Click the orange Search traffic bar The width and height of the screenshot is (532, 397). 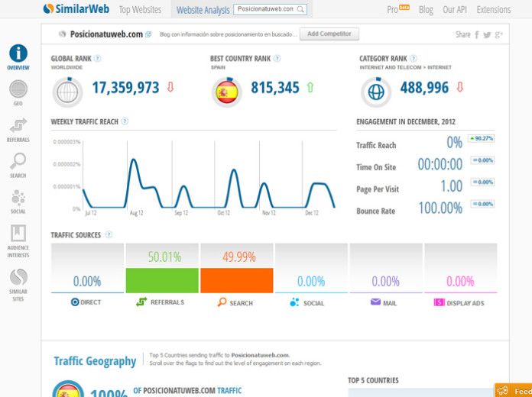[236, 279]
